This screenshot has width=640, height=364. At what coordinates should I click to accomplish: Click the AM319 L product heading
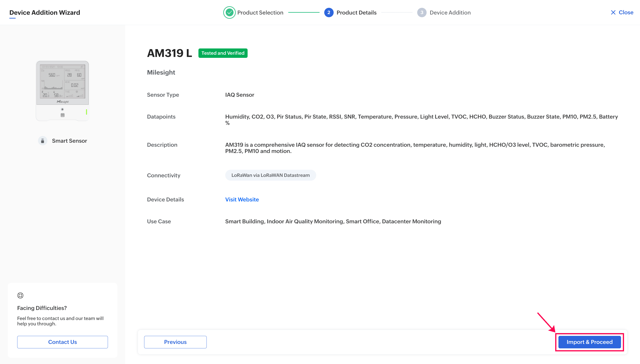pyautogui.click(x=169, y=53)
